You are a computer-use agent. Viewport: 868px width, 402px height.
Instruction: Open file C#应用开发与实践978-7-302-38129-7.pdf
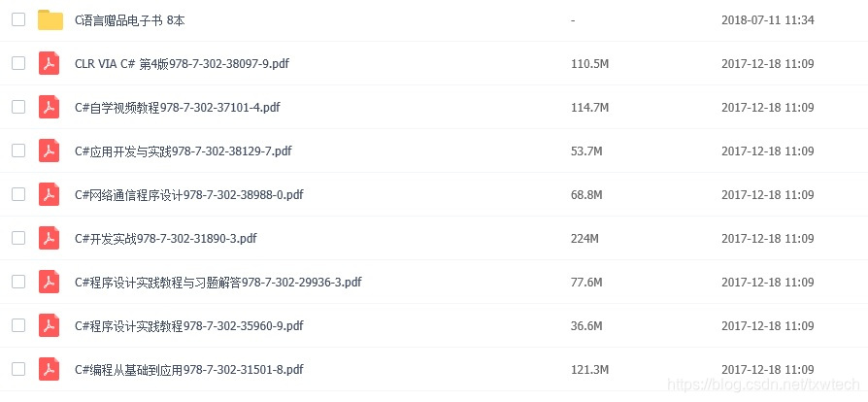click(184, 151)
